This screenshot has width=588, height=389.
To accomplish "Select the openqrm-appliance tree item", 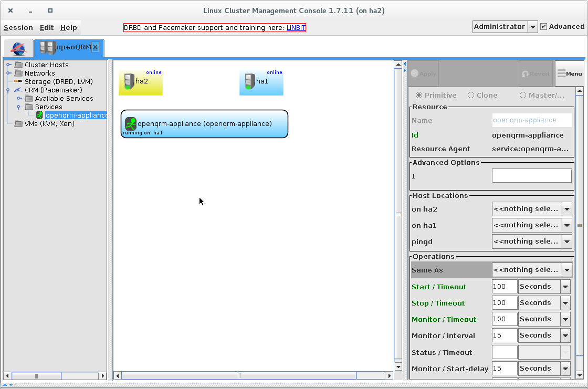I will click(76, 115).
